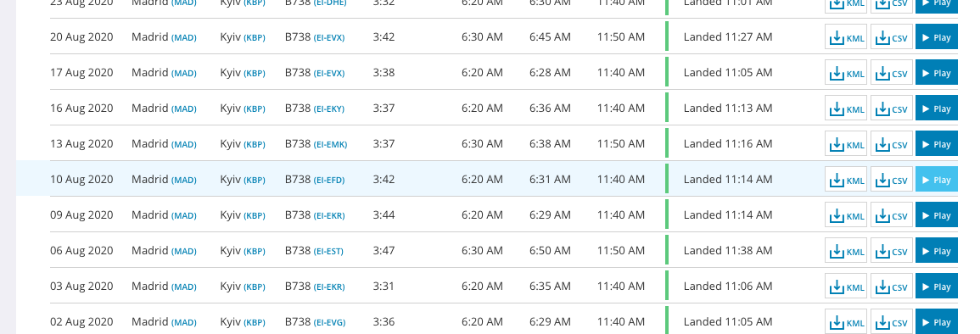
Task: Download CSV for 02 Aug 2020 flight
Action: [x=891, y=321]
